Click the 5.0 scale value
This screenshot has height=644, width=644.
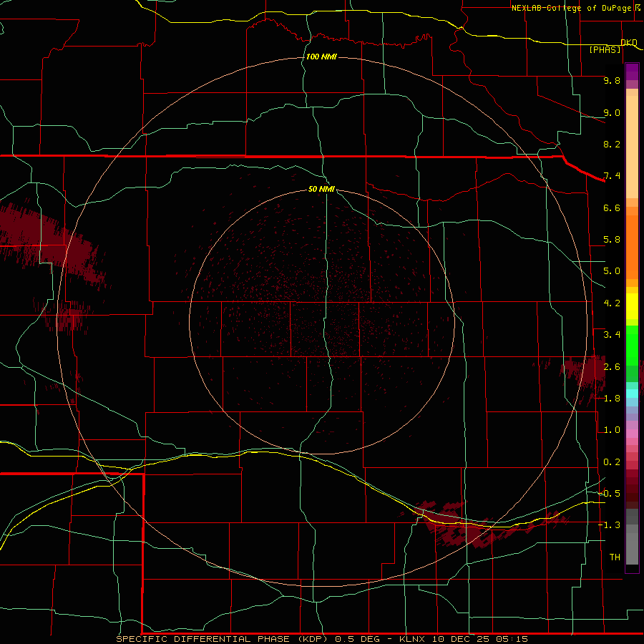[612, 271]
